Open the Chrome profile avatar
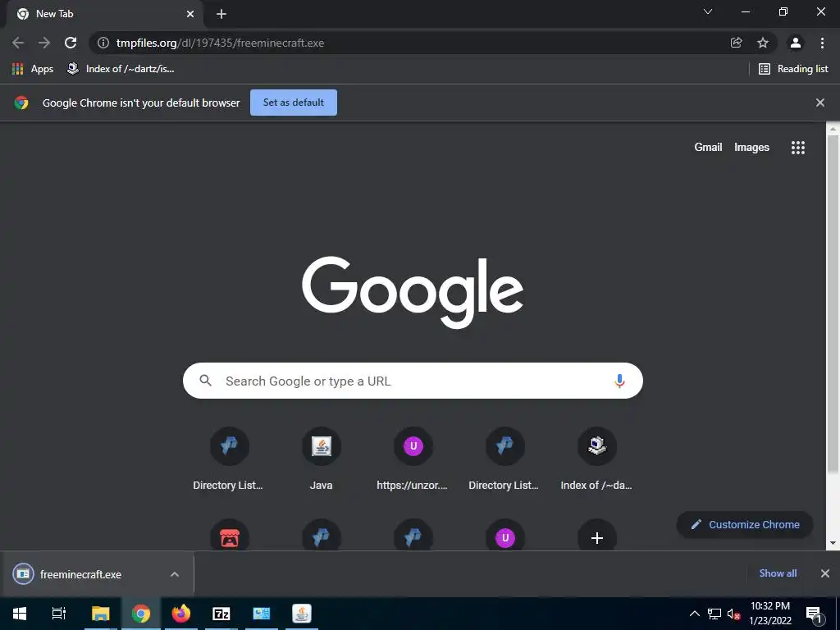This screenshot has height=630, width=840. pyautogui.click(x=796, y=43)
